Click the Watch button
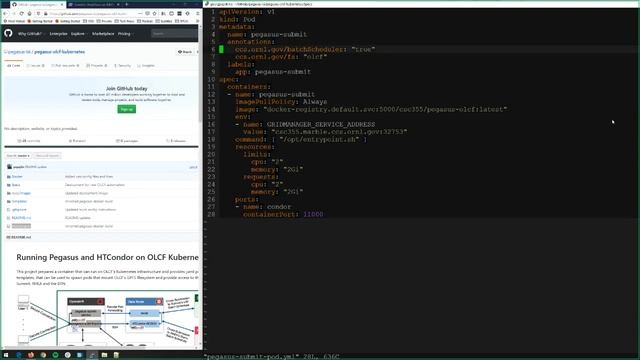The width and height of the screenshot is (640, 360). (185, 52)
